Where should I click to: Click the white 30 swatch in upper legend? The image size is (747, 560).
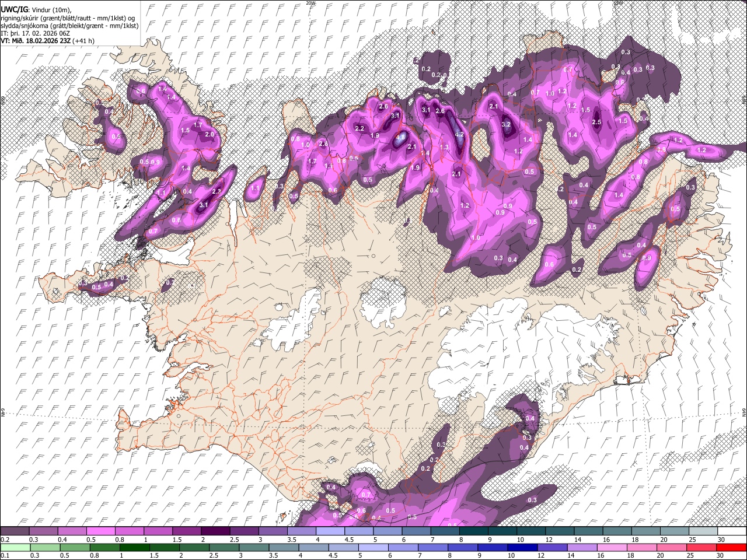point(732,531)
